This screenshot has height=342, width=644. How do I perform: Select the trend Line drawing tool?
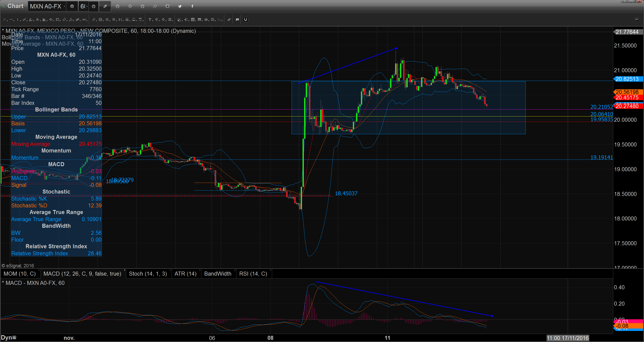4,20
